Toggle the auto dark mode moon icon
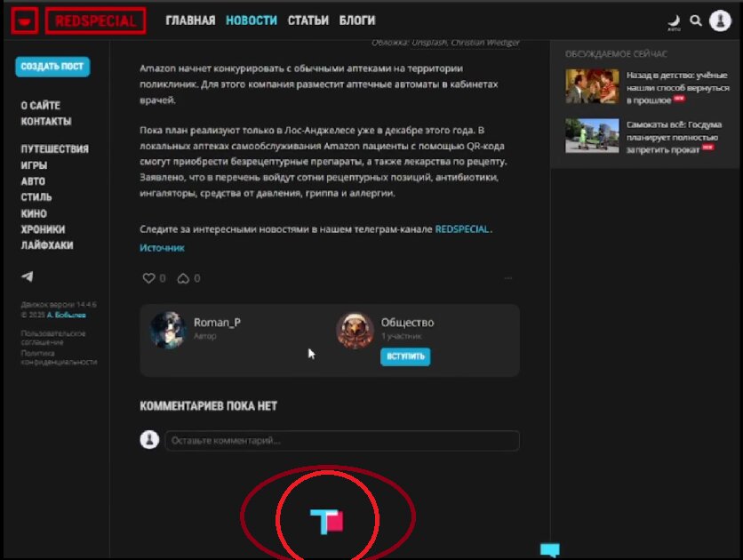This screenshot has height=560, width=743. pyautogui.click(x=674, y=20)
